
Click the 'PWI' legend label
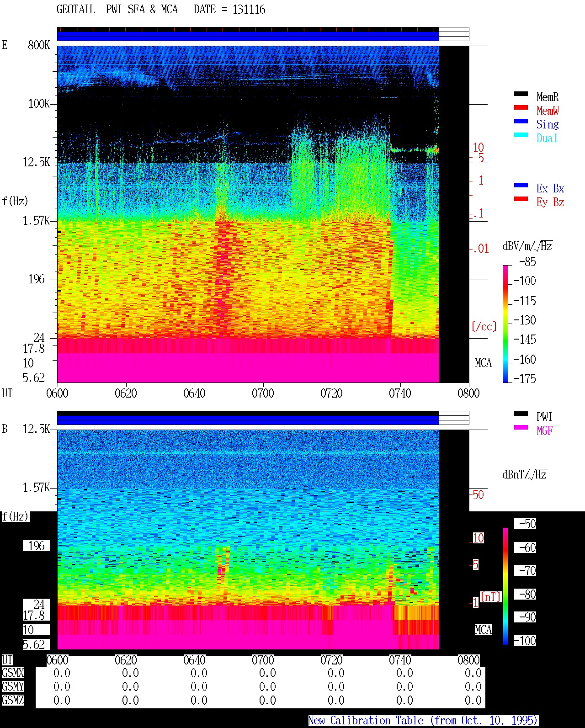pyautogui.click(x=544, y=417)
